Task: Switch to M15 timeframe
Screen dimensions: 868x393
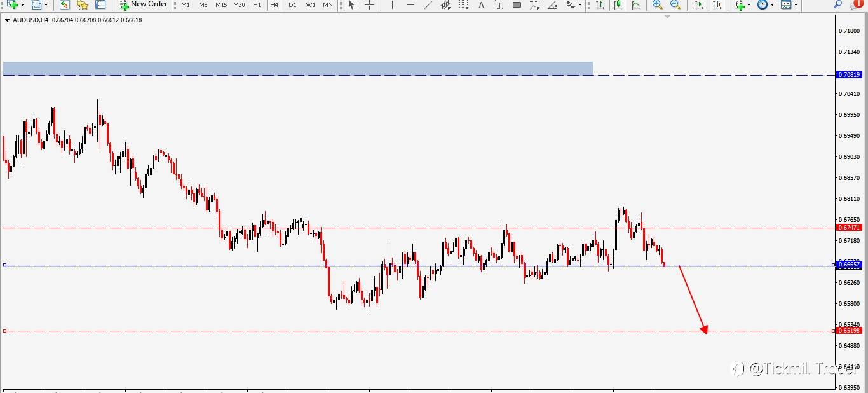Action: [x=221, y=4]
